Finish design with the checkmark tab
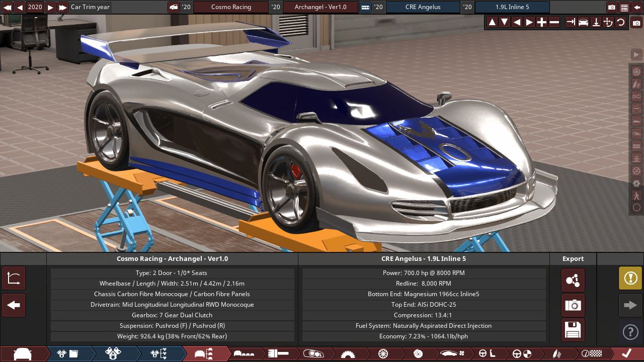The image size is (644, 362). click(626, 354)
